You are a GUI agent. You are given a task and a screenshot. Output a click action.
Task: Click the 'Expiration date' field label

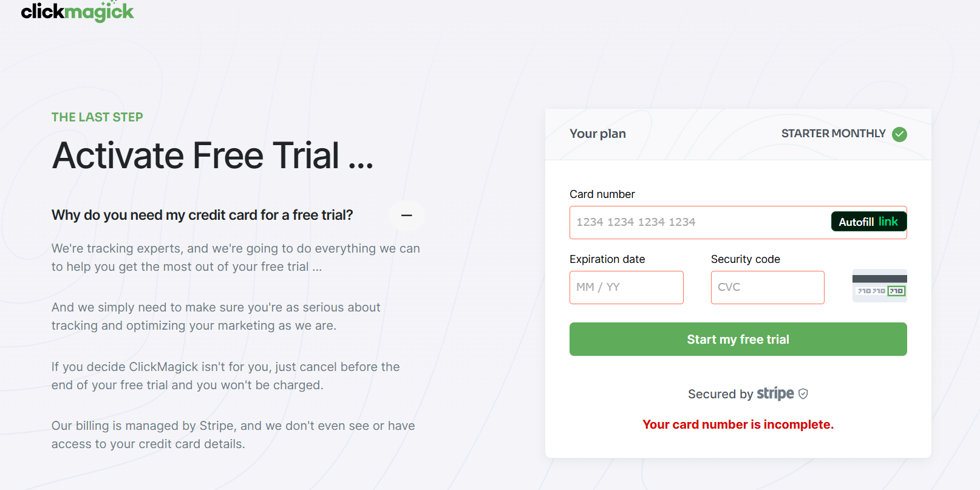[607, 259]
